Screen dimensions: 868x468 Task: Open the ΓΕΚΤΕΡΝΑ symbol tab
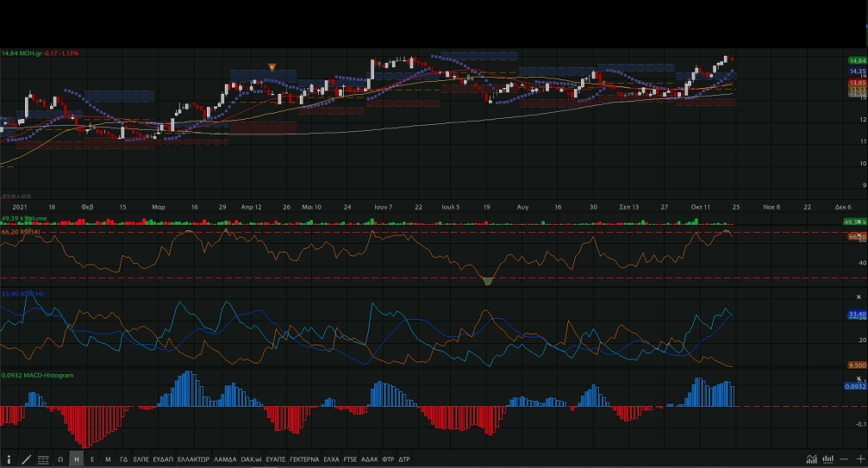304,459
